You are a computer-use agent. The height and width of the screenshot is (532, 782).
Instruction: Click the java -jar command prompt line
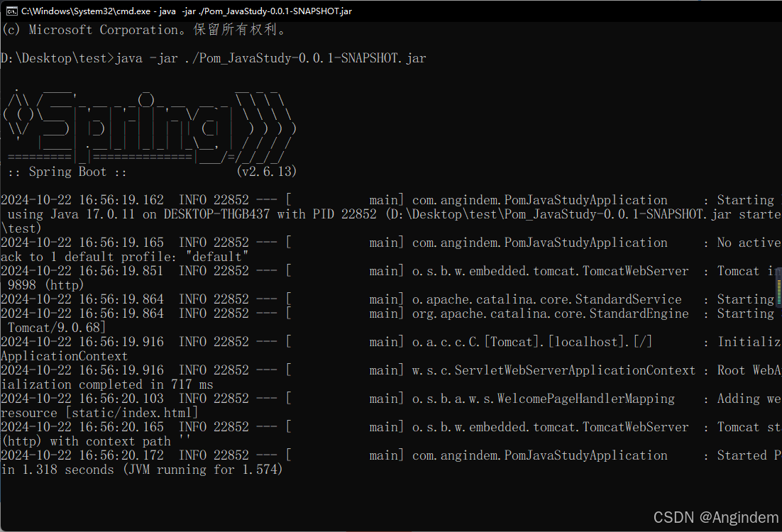tap(214, 58)
